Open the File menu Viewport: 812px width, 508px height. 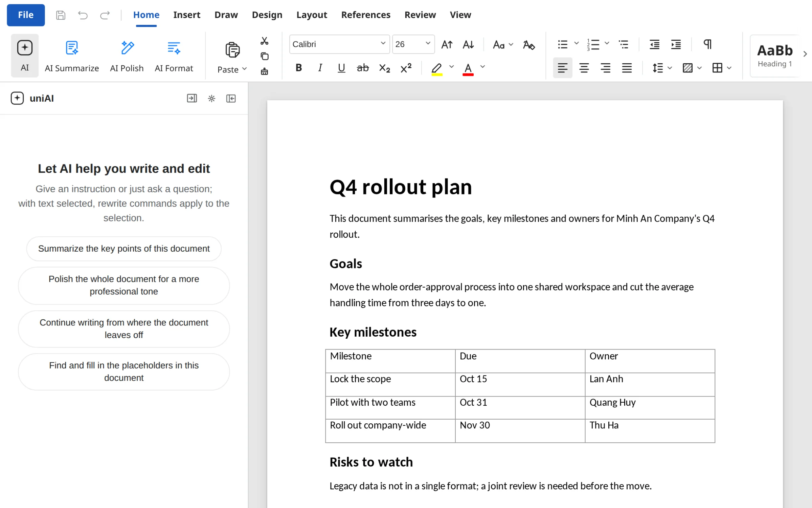(x=26, y=15)
